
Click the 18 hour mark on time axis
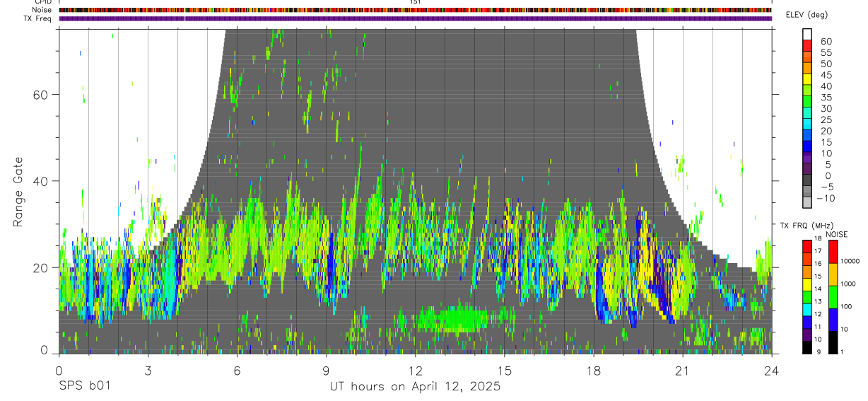[x=594, y=371]
